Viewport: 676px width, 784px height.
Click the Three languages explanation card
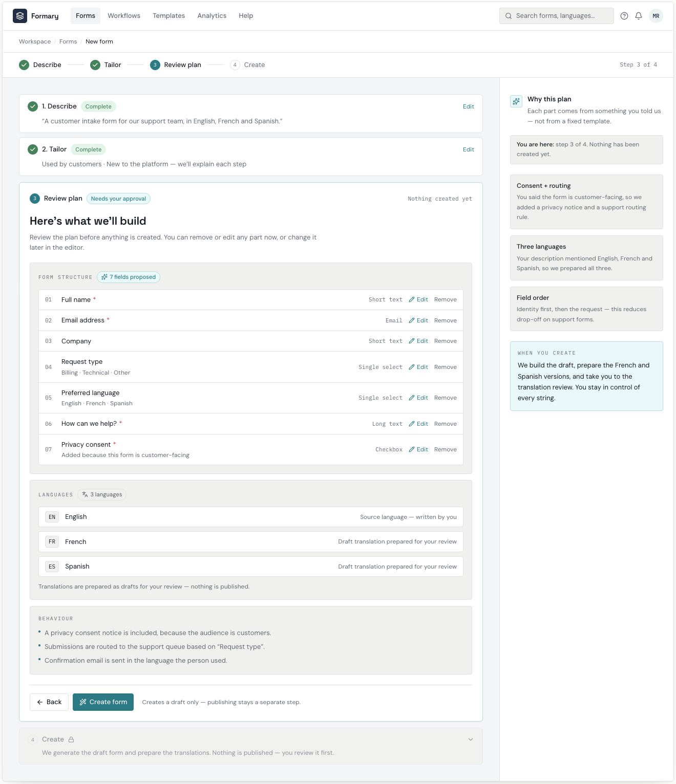pyautogui.click(x=586, y=258)
